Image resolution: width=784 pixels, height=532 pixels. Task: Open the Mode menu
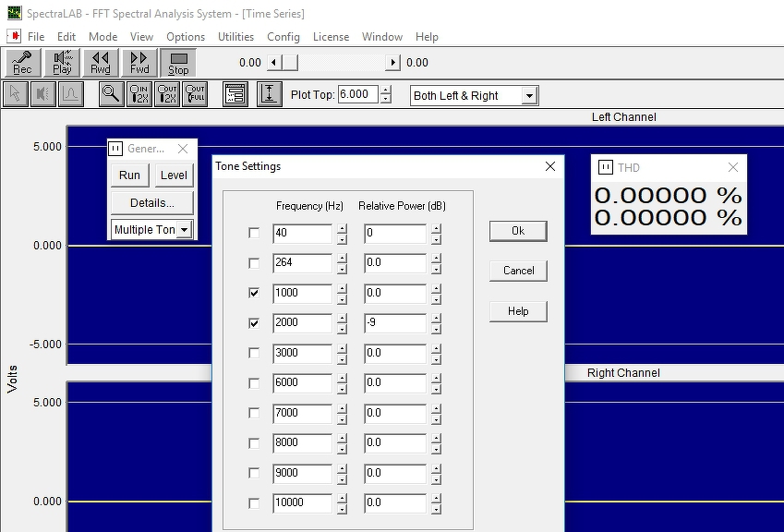pos(103,37)
